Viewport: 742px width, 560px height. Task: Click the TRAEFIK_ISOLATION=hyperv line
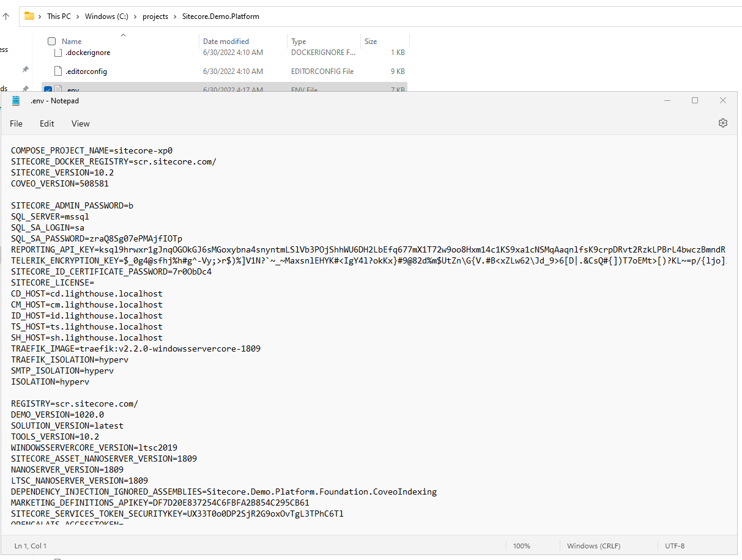coord(70,359)
